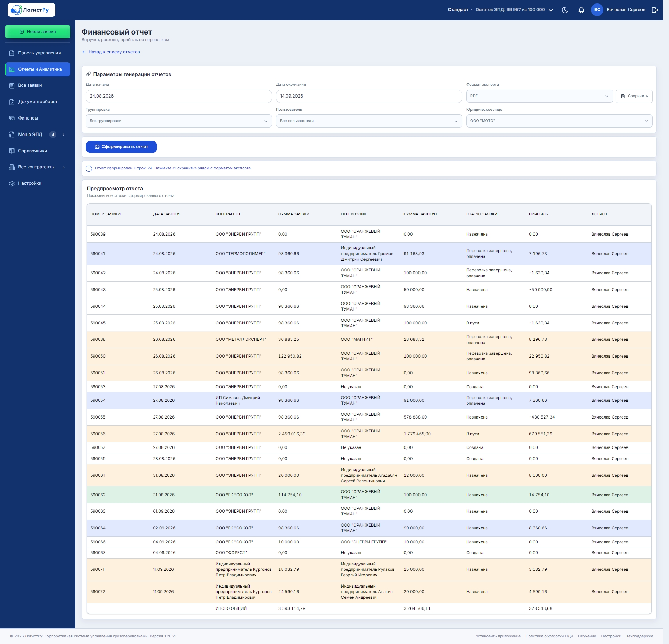Click Новая заявка button
This screenshot has height=644, width=669.
(38, 32)
